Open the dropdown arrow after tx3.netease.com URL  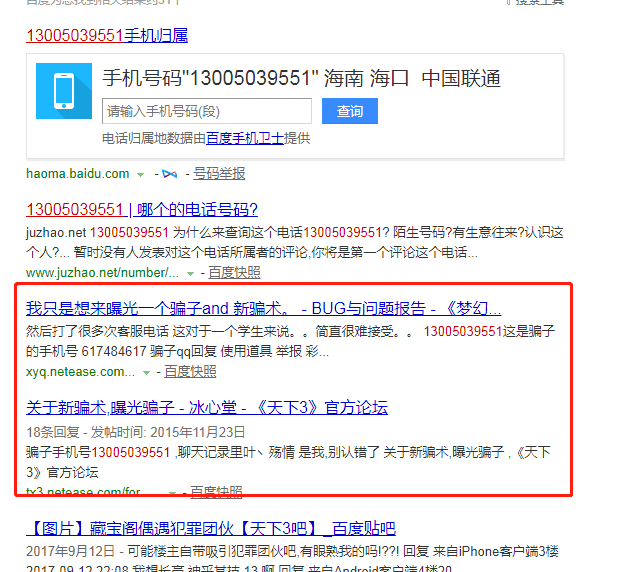[x=172, y=492]
